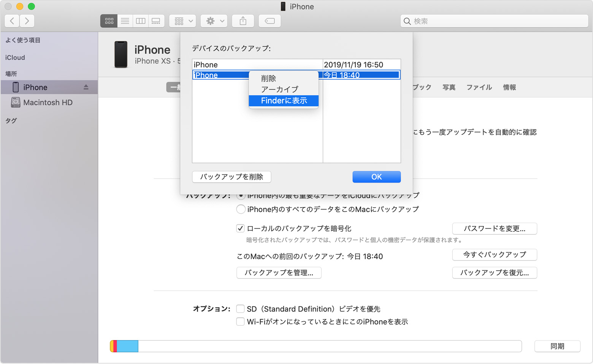Click 今すぐバックアップ button
This screenshot has height=364, width=593.
[495, 255]
